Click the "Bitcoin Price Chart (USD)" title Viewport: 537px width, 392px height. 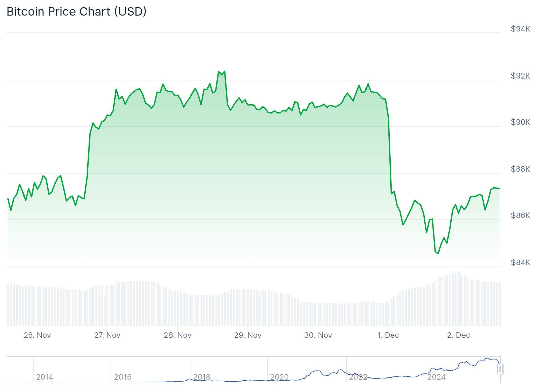pos(77,12)
